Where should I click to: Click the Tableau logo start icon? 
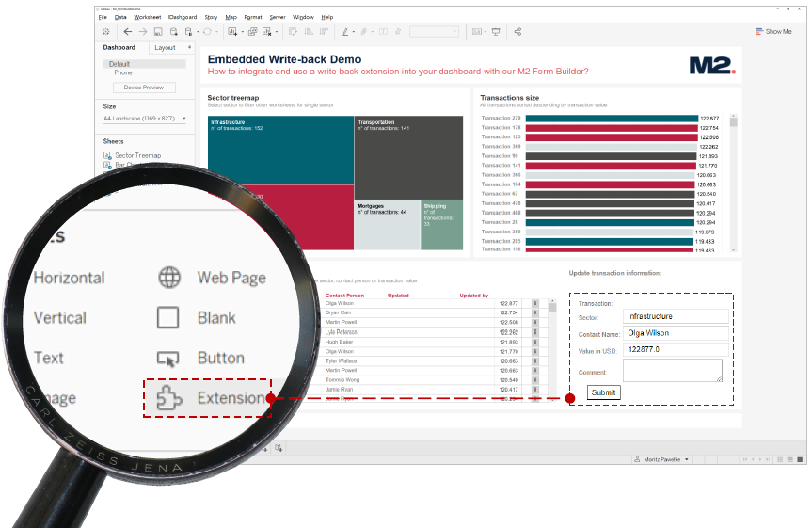pos(106,32)
